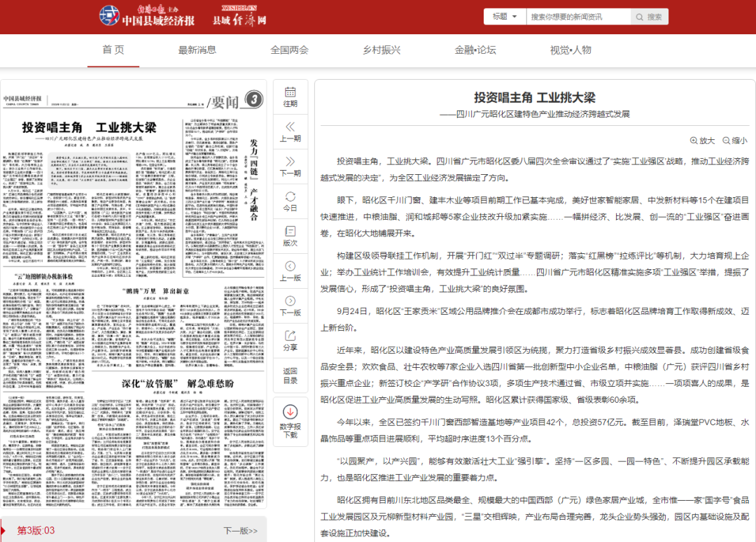
Task: Open newspaper article 深化"放管服" 解急难愁盼
Action: [177, 383]
